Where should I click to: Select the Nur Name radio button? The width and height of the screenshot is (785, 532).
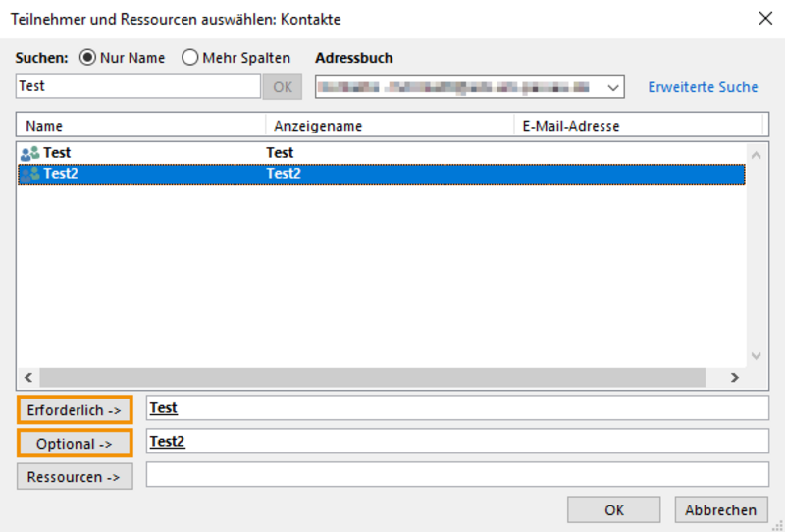pyautogui.click(x=87, y=58)
